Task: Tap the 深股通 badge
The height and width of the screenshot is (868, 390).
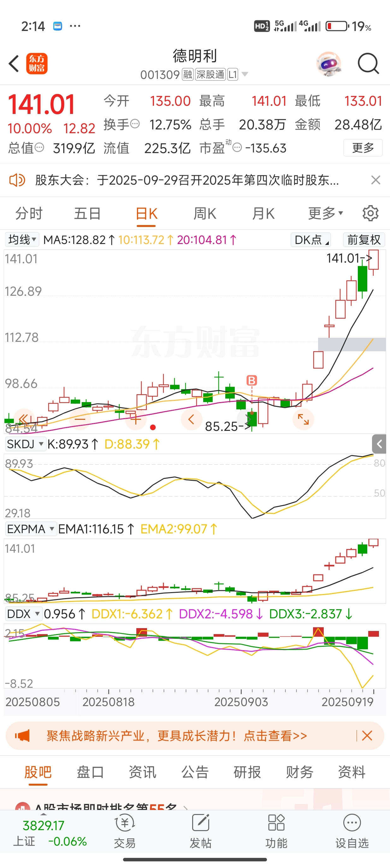Action: [x=210, y=74]
